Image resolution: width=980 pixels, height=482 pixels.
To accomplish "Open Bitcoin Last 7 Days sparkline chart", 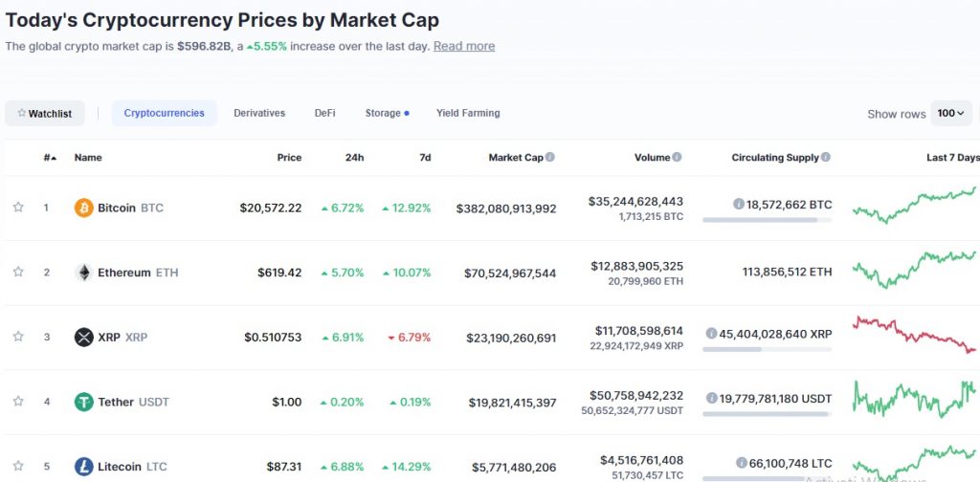I will click(914, 203).
